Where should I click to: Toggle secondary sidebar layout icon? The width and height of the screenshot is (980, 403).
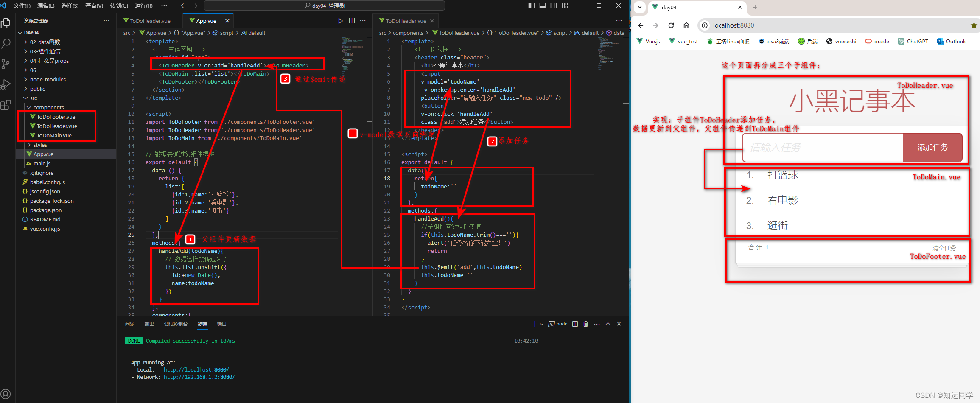pos(554,6)
